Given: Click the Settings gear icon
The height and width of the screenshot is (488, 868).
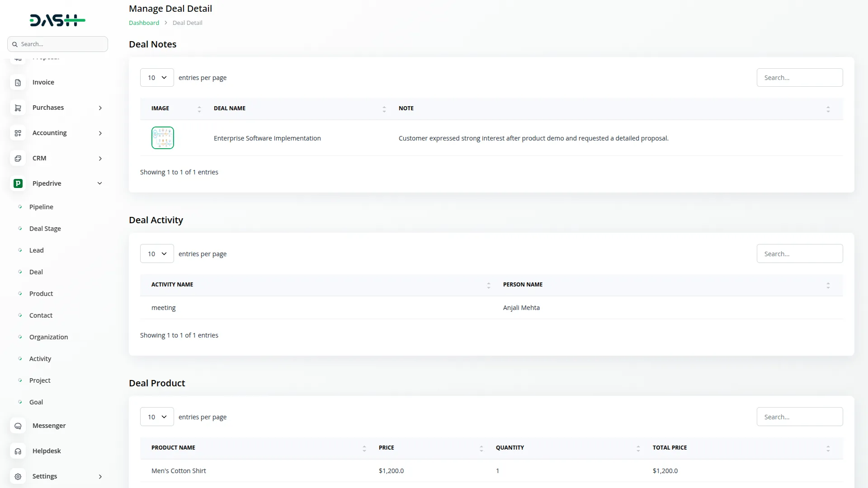Looking at the screenshot, I should tap(18, 477).
